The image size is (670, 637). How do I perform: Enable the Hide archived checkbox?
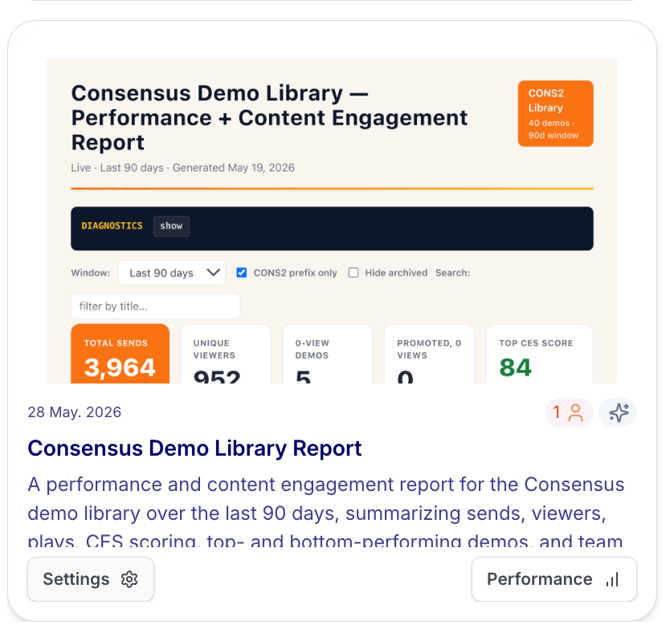pos(353,273)
